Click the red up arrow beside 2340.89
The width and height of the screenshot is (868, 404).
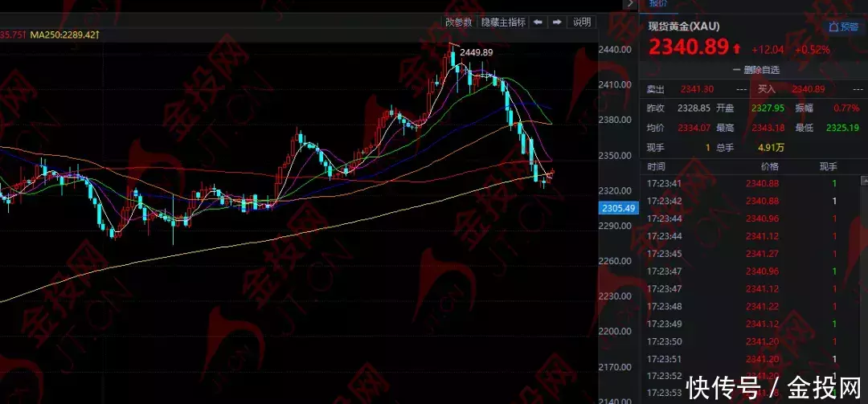click(736, 49)
